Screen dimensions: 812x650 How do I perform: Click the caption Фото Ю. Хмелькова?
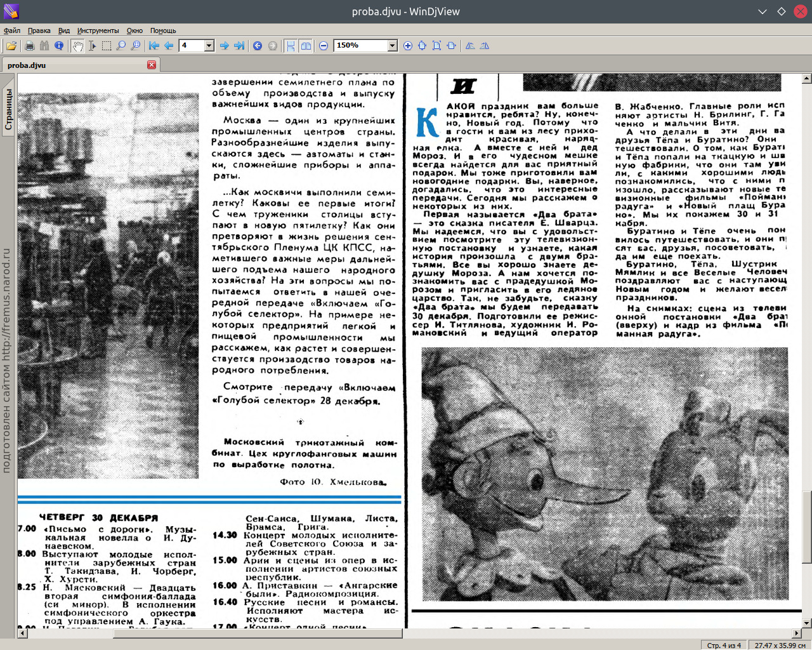coord(333,482)
